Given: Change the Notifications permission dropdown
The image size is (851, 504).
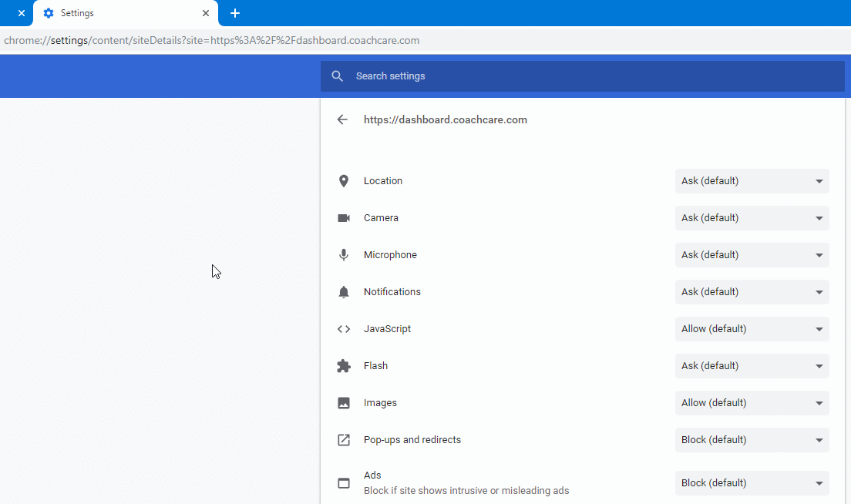Looking at the screenshot, I should (x=752, y=292).
